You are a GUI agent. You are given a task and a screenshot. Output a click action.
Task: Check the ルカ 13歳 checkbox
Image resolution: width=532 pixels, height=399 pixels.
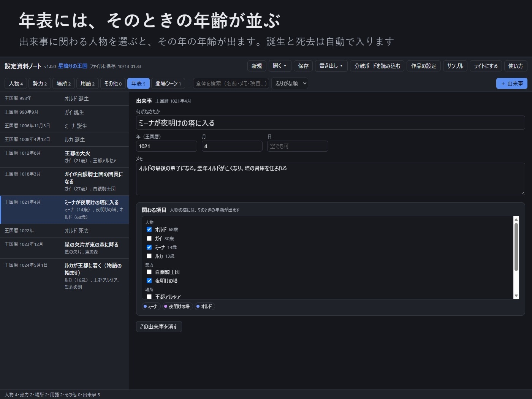tap(149, 256)
